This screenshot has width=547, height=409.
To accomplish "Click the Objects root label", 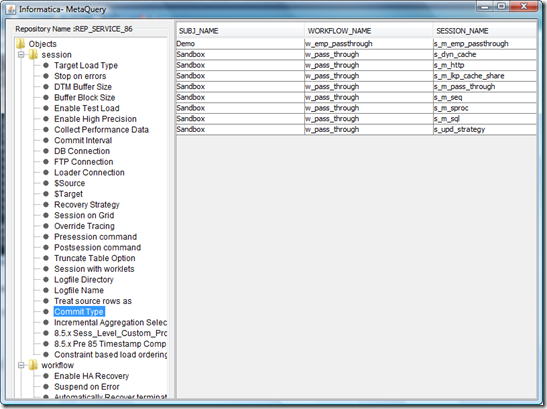I will pos(43,44).
